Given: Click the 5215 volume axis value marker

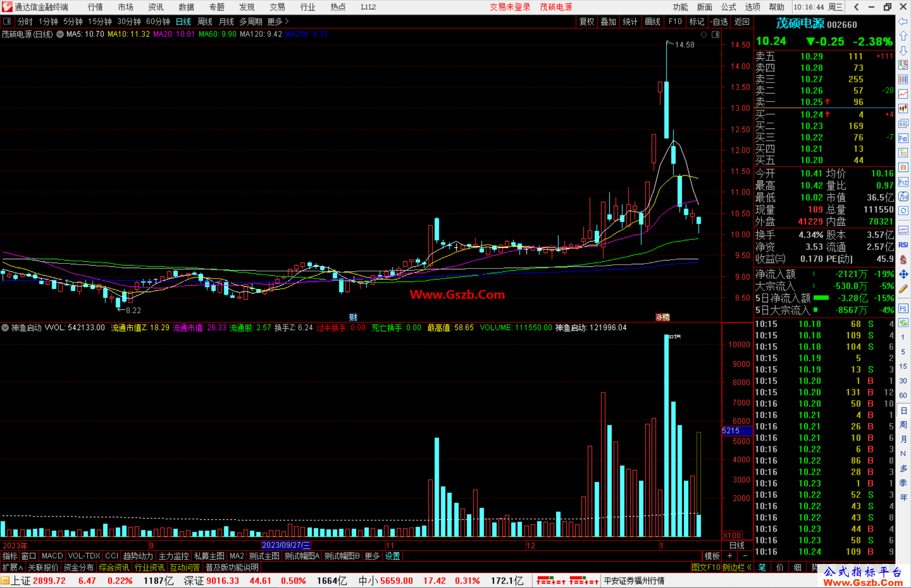Looking at the screenshot, I should coord(737,430).
